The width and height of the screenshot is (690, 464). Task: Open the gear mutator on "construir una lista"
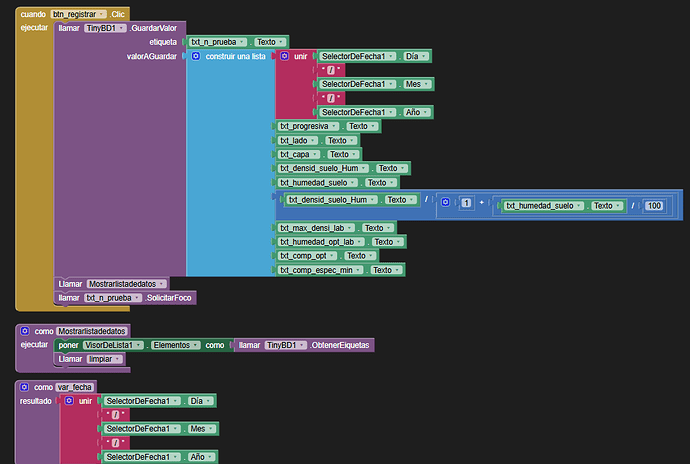196,57
